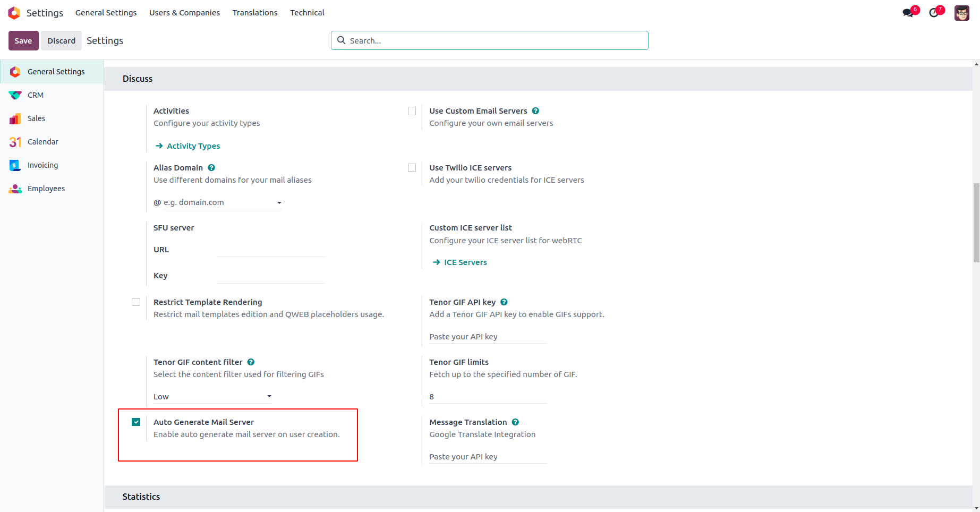Click help icon beside Alias Domain
Image resolution: width=980 pixels, height=512 pixels.
tap(211, 168)
